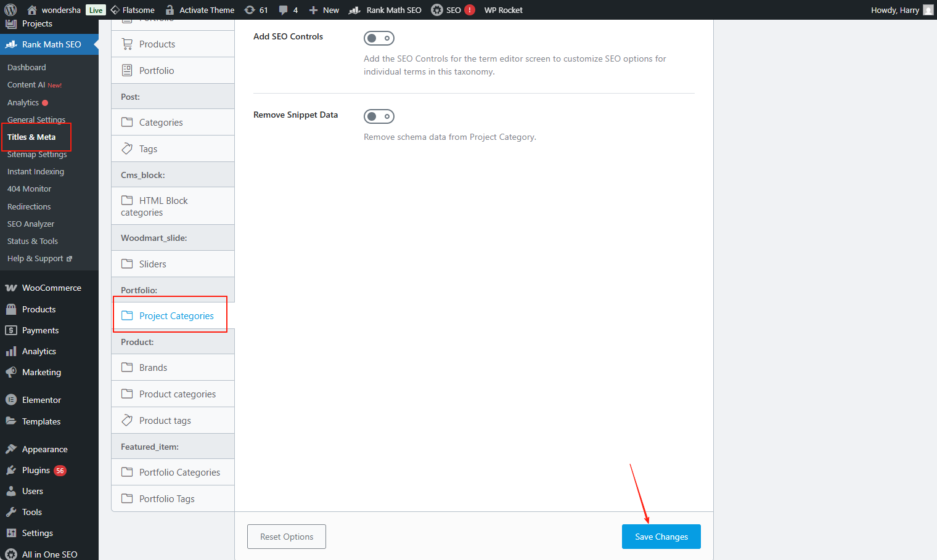Open the Brands tab
Screen dimensions: 937x560
tap(173, 367)
